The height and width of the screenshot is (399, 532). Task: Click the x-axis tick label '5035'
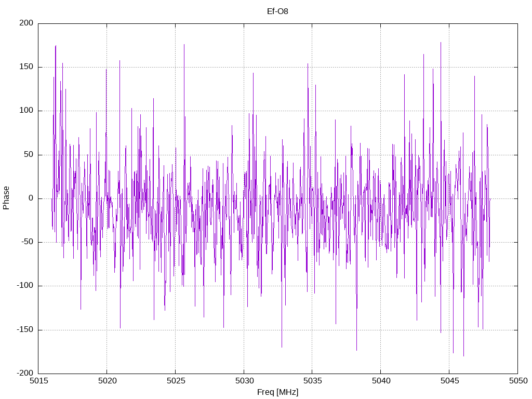pyautogui.click(x=312, y=381)
